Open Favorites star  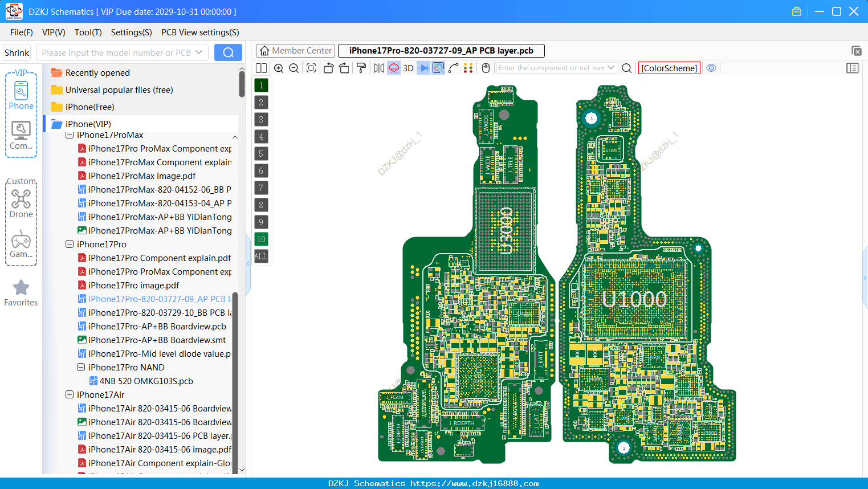(21, 294)
